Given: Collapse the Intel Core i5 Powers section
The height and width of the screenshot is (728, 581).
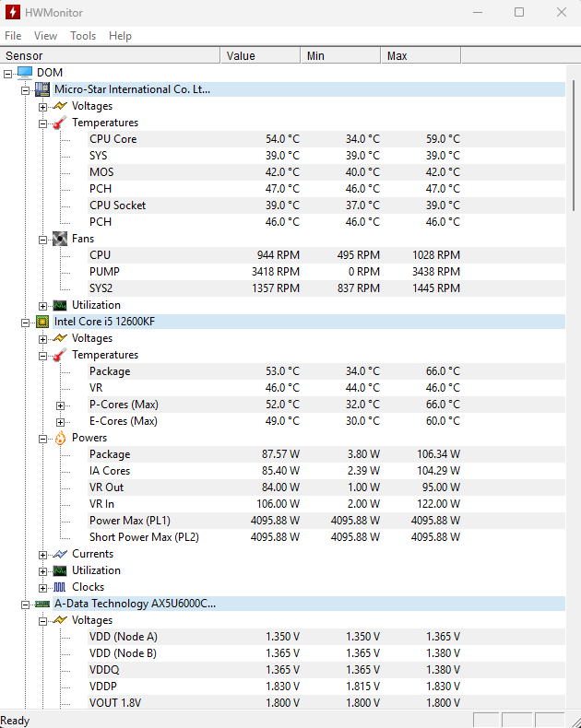Looking at the screenshot, I should 42,438.
